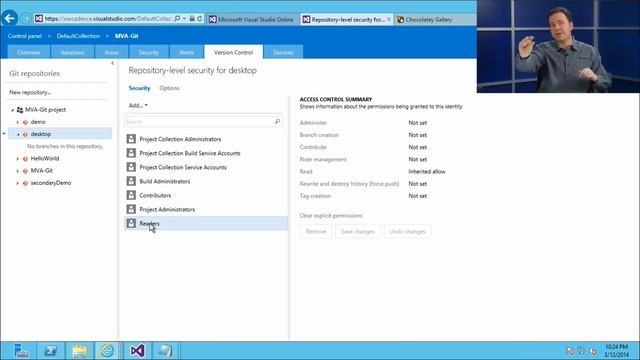Click the Not set value for Contribute
The height and width of the screenshot is (360, 640).
click(x=418, y=147)
